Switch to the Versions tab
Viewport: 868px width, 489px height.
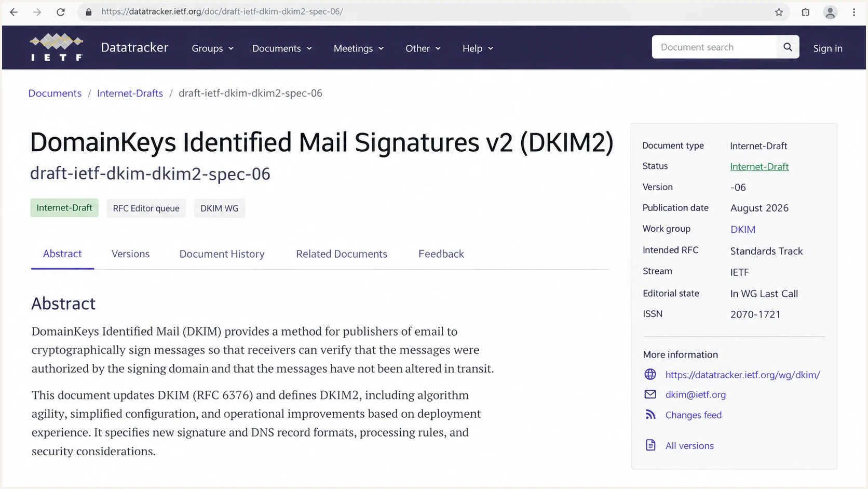pyautogui.click(x=130, y=254)
